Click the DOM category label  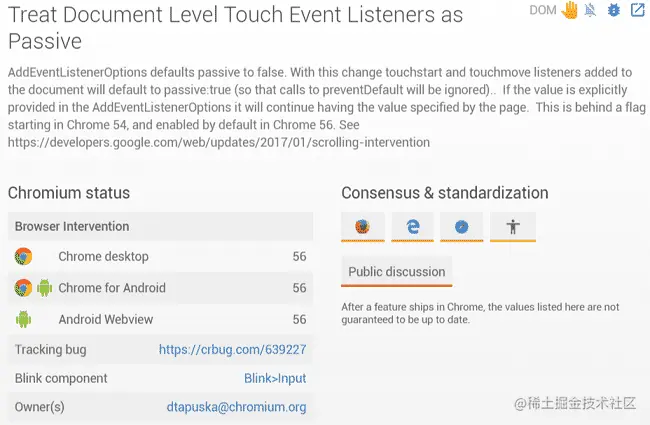point(542,10)
